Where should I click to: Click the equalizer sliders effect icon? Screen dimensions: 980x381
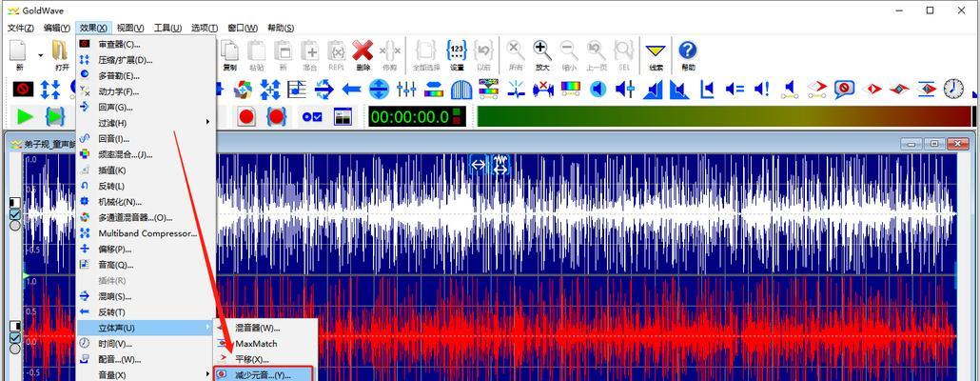[x=406, y=89]
